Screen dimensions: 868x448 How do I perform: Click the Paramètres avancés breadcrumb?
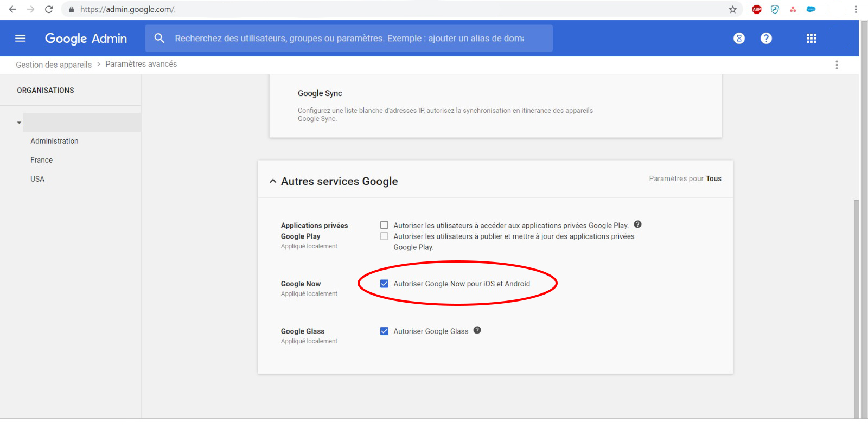pyautogui.click(x=141, y=64)
